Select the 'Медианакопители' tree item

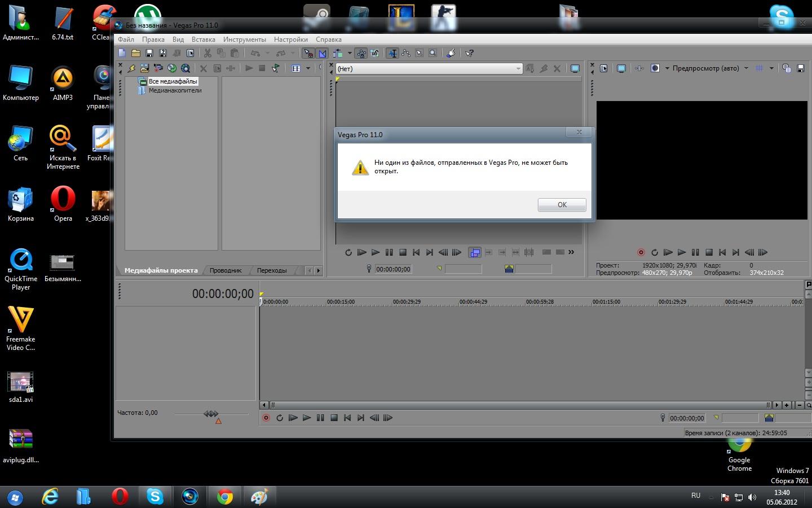(175, 90)
